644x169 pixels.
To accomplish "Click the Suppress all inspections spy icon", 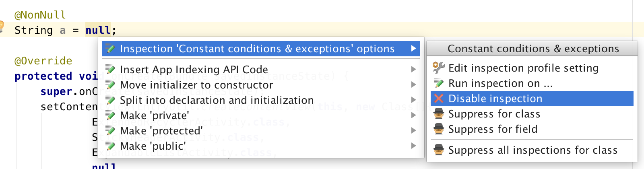I will [439, 150].
